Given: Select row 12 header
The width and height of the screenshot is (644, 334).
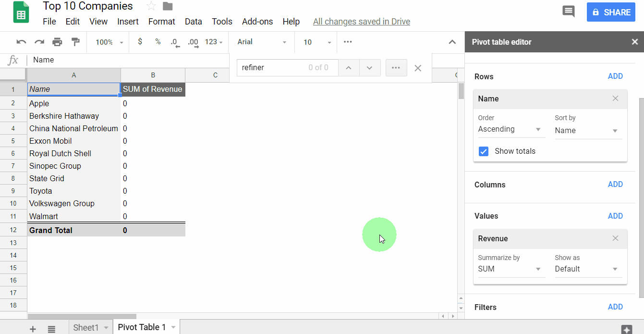Looking at the screenshot, I should pos(13,230).
